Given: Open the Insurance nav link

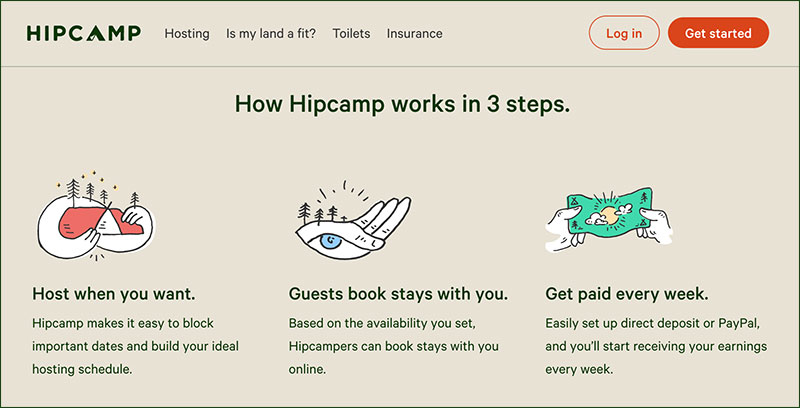Looking at the screenshot, I should click(x=414, y=34).
